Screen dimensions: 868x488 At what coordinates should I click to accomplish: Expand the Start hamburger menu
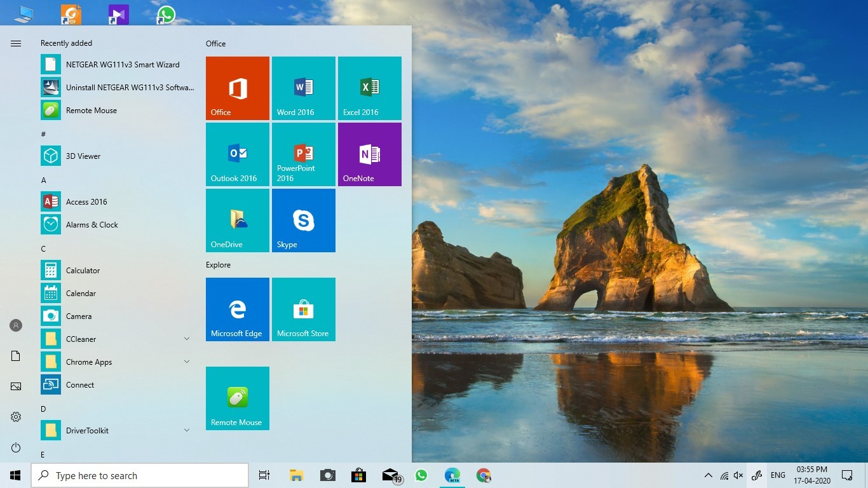point(16,43)
